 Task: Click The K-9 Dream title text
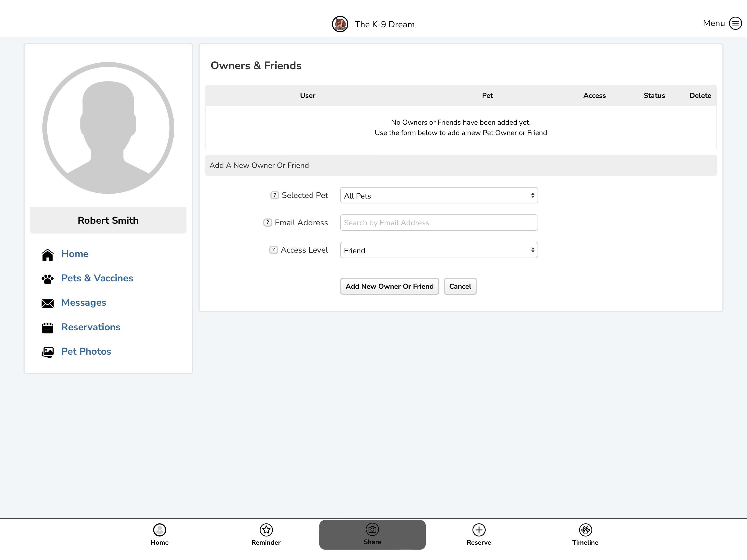385,24
